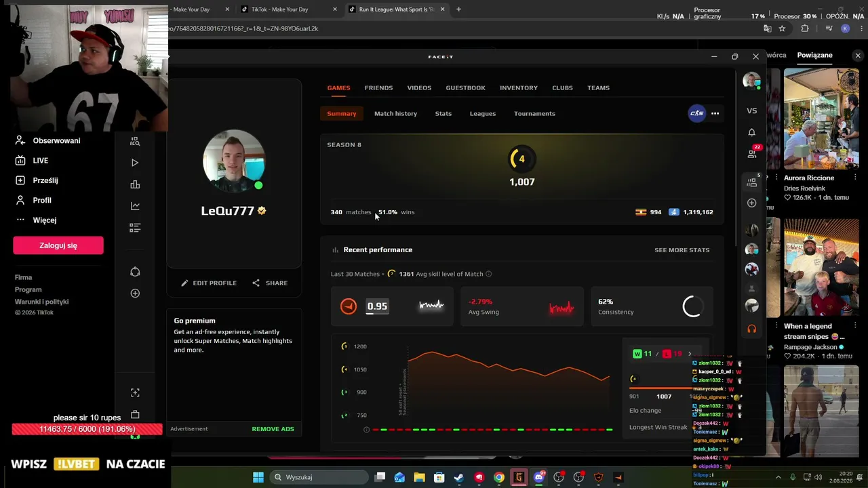Image resolution: width=868 pixels, height=488 pixels.
Task: Select the Match history sub-tab
Action: (395, 113)
